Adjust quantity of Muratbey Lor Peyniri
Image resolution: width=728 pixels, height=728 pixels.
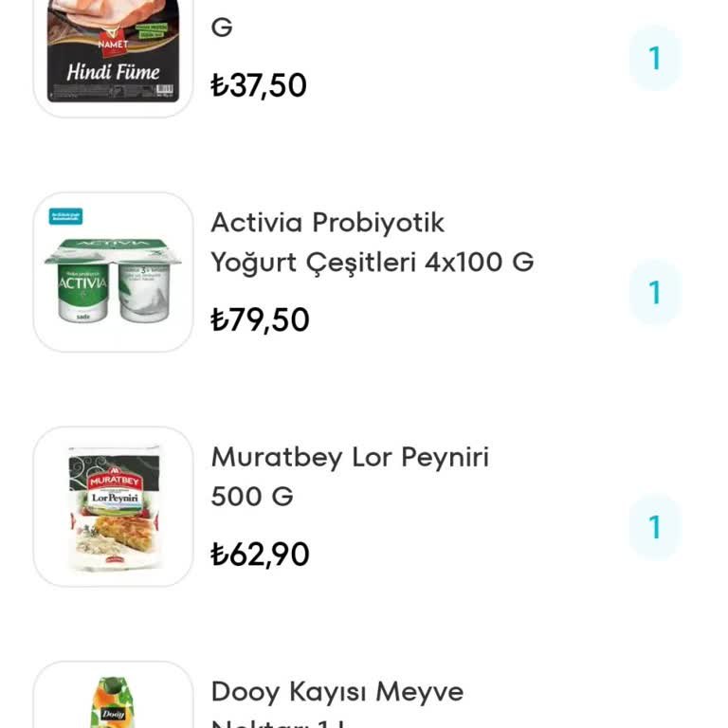coord(654,527)
